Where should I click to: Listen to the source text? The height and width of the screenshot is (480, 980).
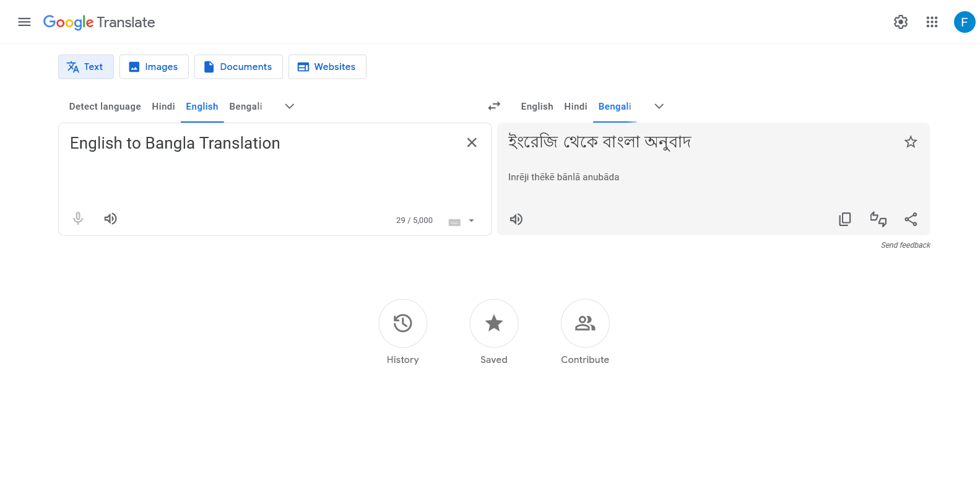pyautogui.click(x=110, y=219)
